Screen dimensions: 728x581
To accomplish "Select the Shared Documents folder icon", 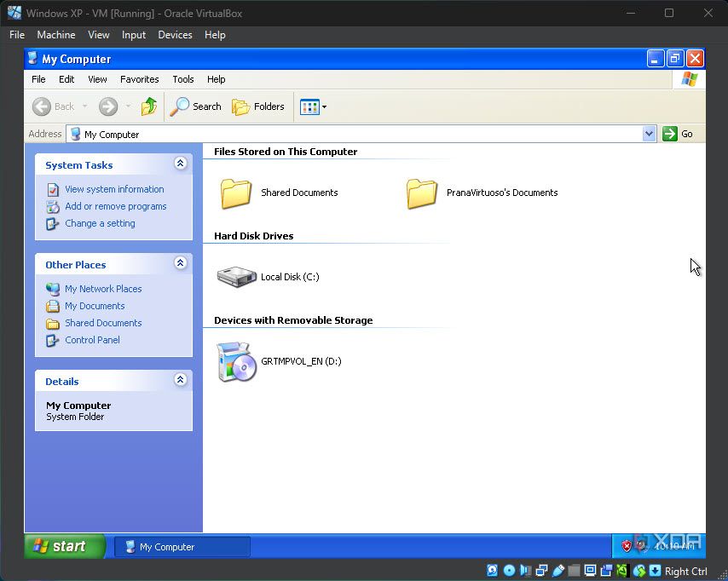I will [x=236, y=193].
